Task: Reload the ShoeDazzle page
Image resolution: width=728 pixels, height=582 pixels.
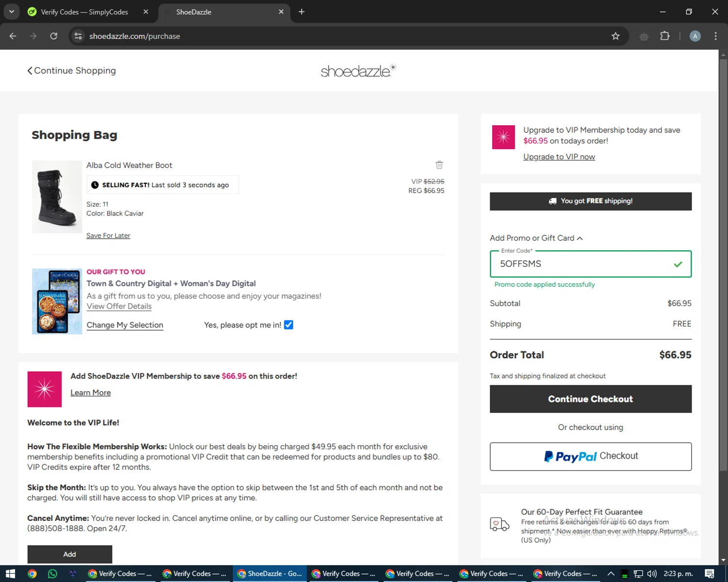Action: click(x=54, y=36)
